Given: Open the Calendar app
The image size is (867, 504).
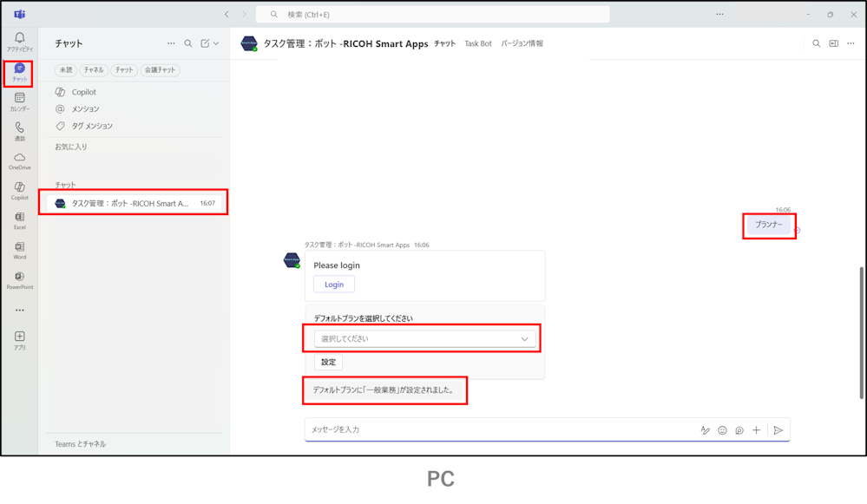Looking at the screenshot, I should pos(19,101).
